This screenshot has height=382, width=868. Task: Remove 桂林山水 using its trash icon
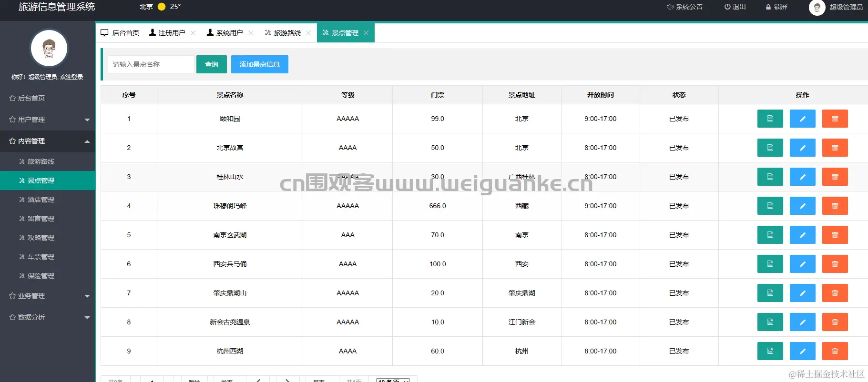(x=835, y=177)
